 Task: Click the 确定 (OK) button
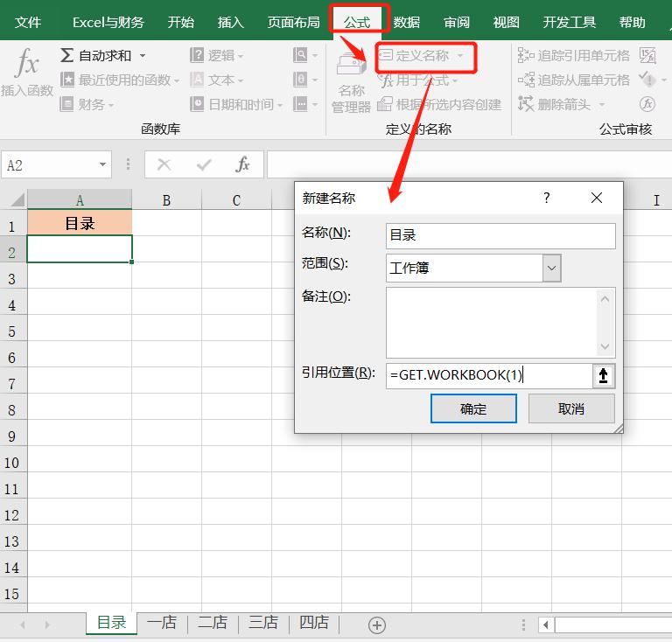pyautogui.click(x=473, y=408)
